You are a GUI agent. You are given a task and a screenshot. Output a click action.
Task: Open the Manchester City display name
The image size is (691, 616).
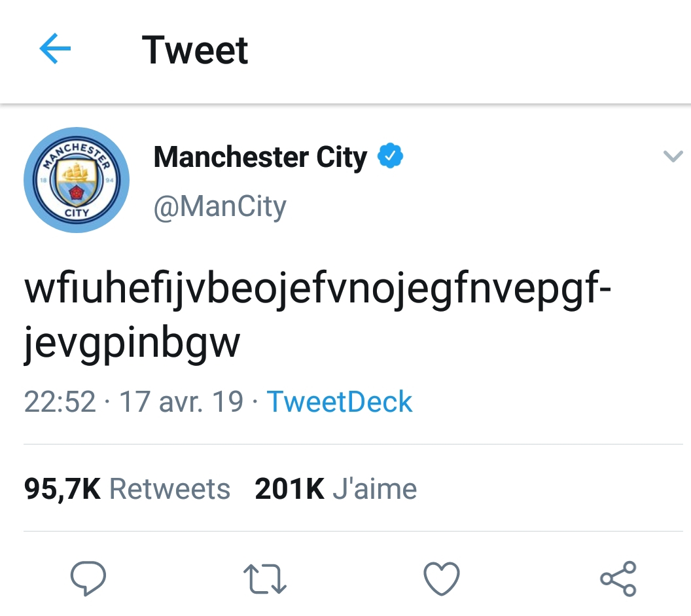coord(260,158)
